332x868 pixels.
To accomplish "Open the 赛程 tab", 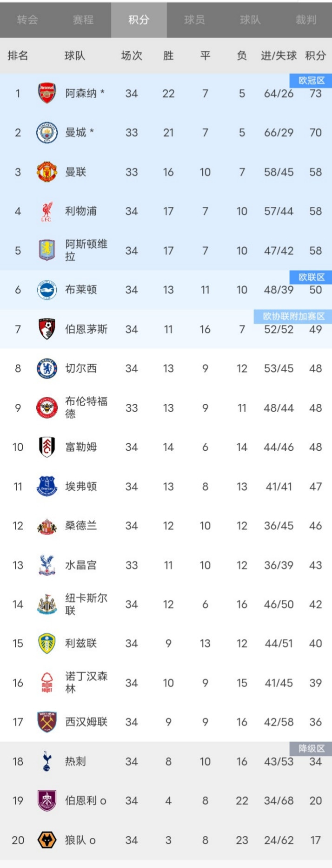I will click(x=83, y=20).
